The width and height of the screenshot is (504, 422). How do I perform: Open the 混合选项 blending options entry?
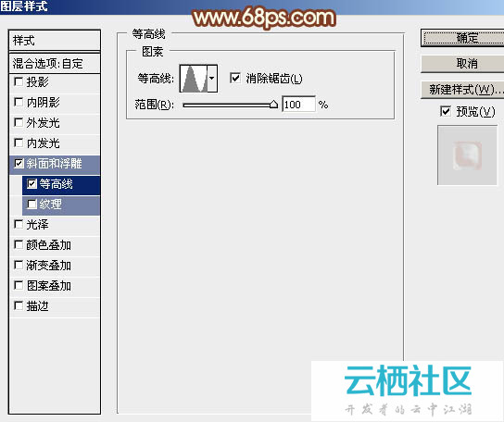click(55, 63)
